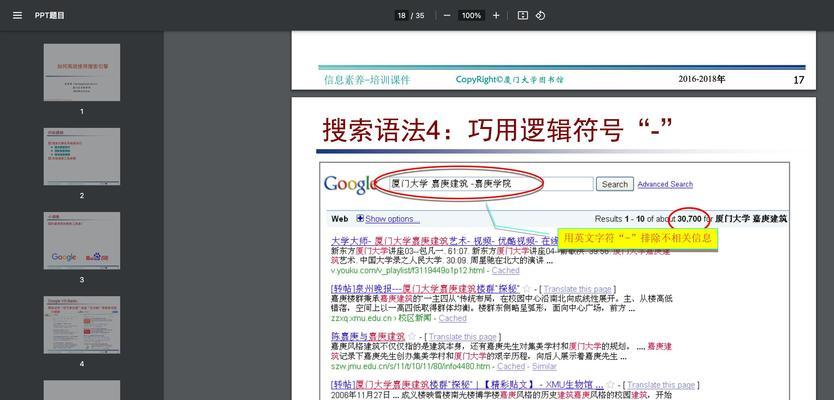Open Similar link for szw.jmu.edu.cn result
Image resolution: width=834 pixels, height=400 pixels.
[544, 366]
